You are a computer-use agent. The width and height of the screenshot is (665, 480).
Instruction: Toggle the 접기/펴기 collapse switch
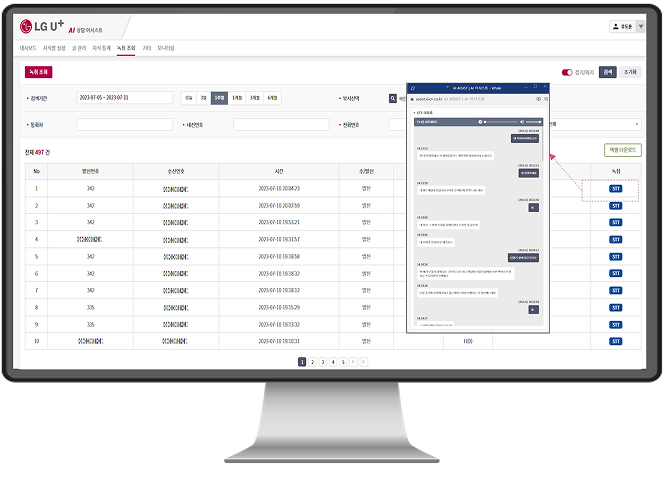coord(567,72)
